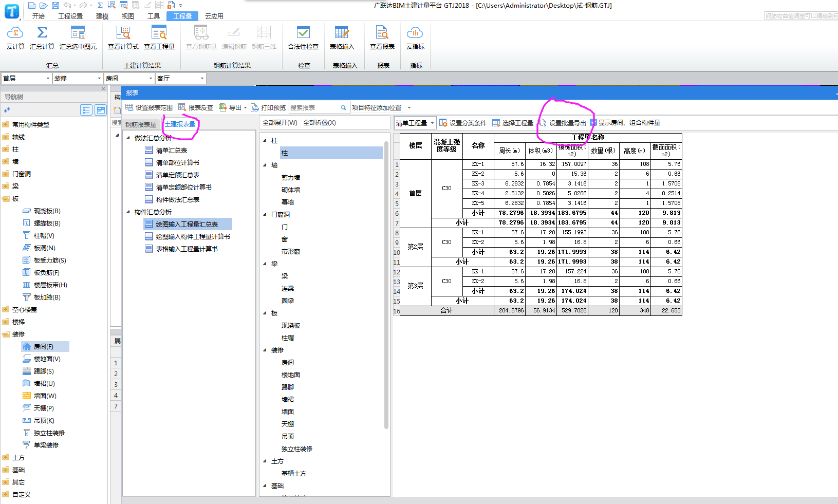The image size is (838, 504).
Task: Run 合法性检查 check
Action: click(x=303, y=39)
